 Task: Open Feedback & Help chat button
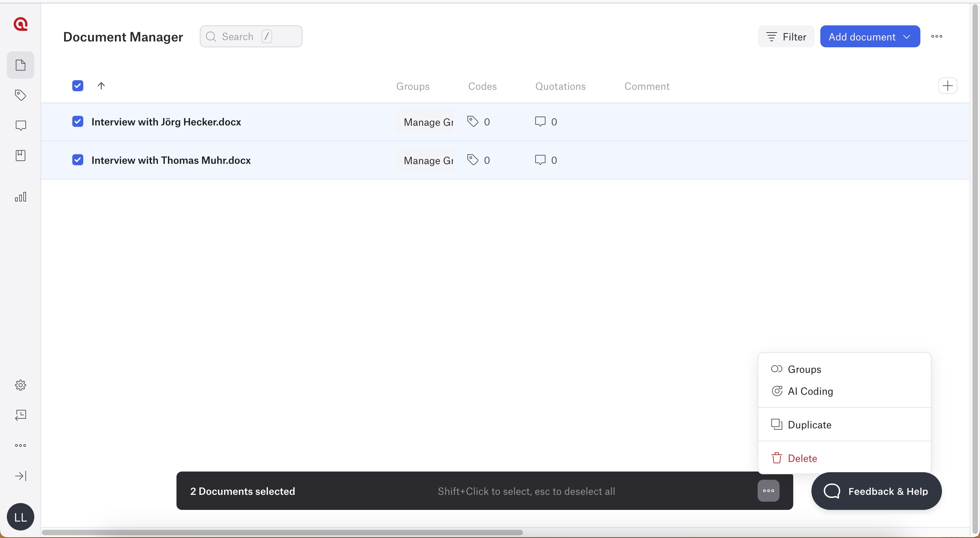[876, 491]
